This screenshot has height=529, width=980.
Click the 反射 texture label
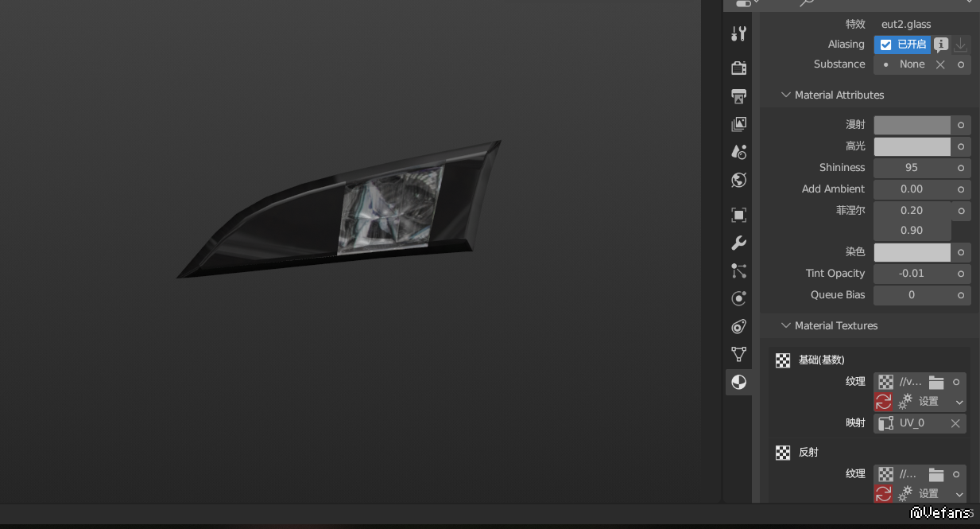[x=808, y=453]
